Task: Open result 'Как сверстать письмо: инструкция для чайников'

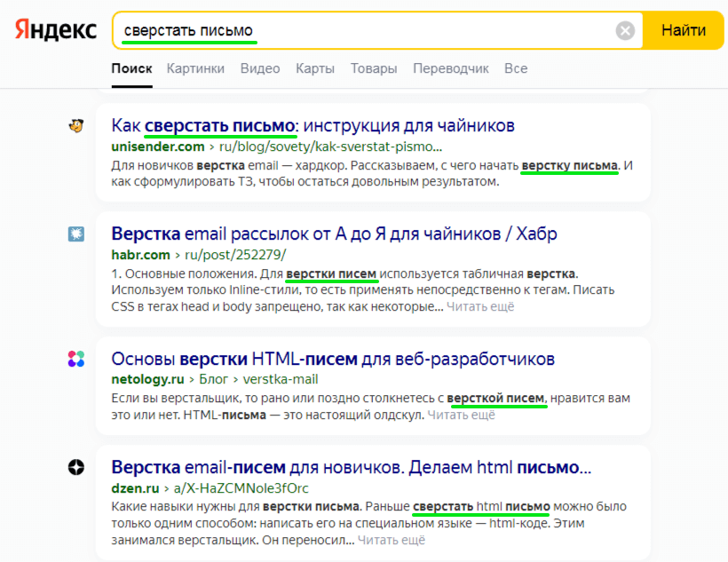Action: coord(313,125)
